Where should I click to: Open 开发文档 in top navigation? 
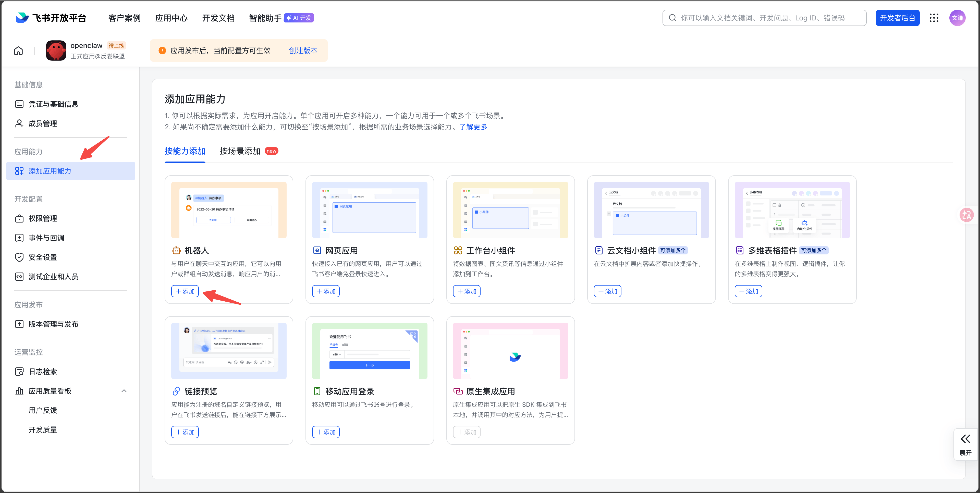pos(218,18)
